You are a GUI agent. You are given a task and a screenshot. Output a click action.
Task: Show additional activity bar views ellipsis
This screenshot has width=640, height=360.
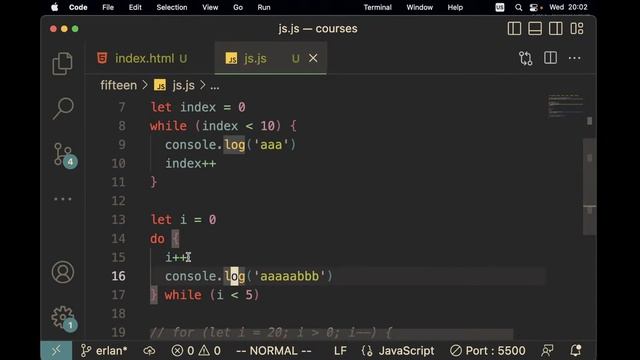coord(63,199)
